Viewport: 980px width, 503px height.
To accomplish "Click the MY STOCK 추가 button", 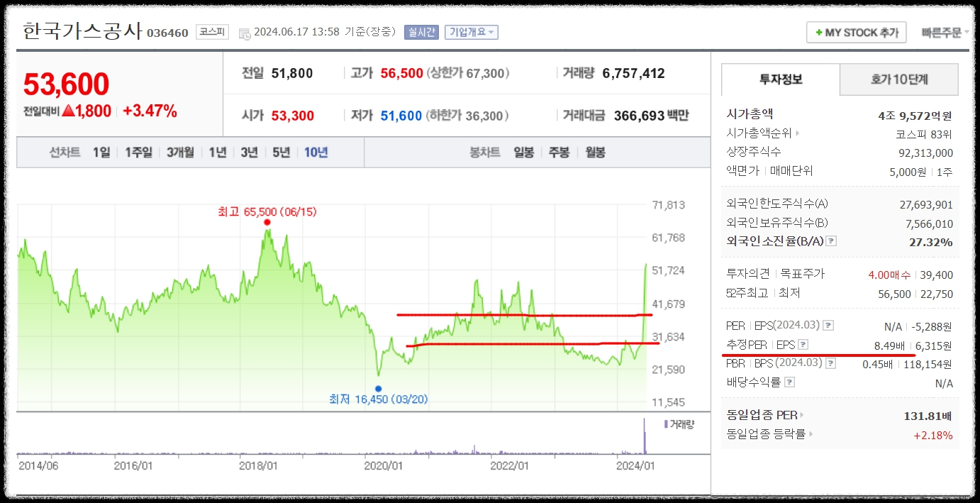I will [x=856, y=33].
